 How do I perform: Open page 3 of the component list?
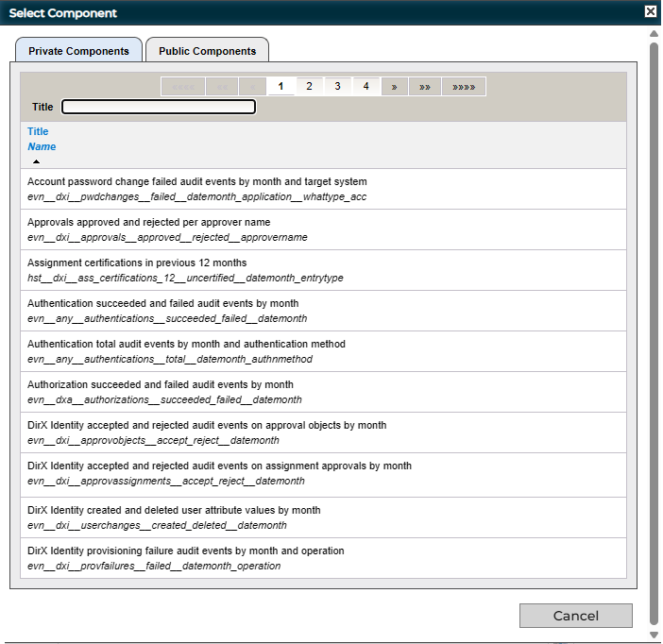[x=337, y=87]
